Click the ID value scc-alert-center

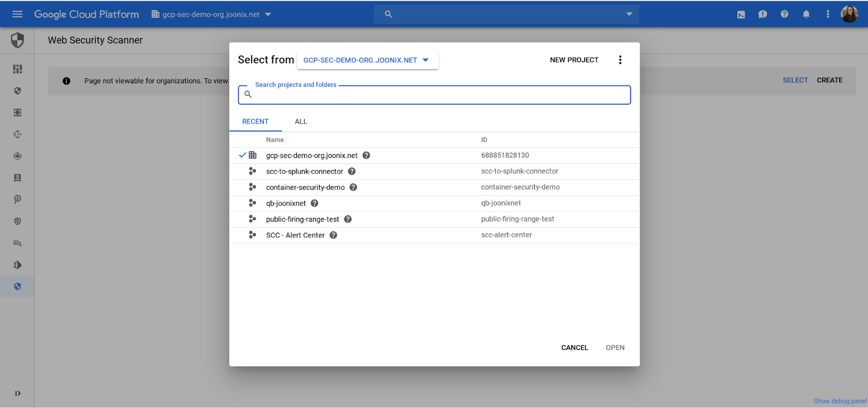pos(506,234)
